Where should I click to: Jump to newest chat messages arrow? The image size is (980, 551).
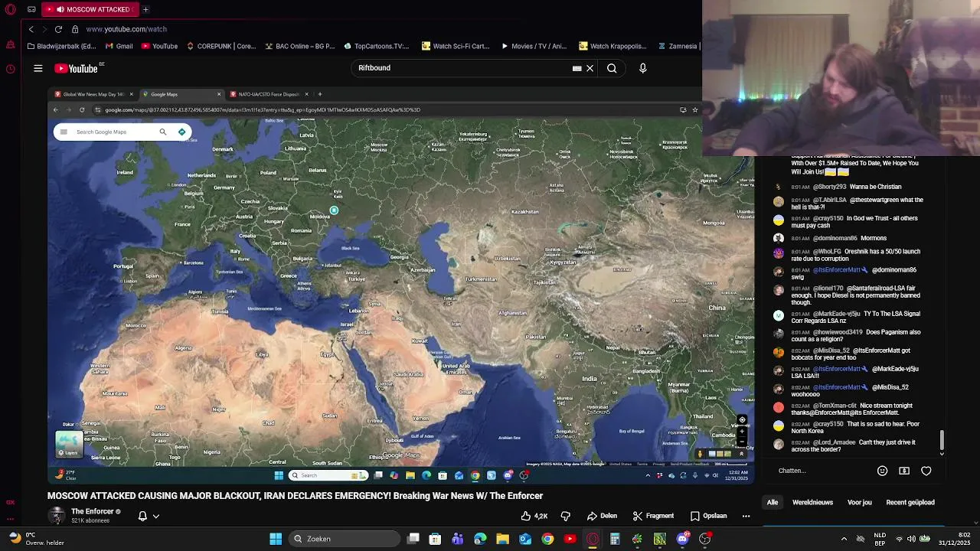tap(942, 454)
